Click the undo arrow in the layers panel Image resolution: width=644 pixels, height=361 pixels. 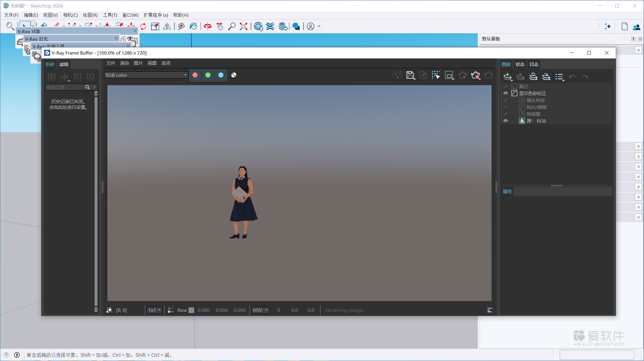click(572, 77)
